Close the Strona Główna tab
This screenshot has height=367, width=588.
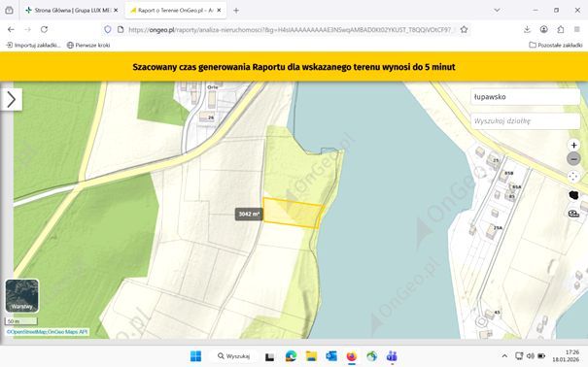click(116, 11)
